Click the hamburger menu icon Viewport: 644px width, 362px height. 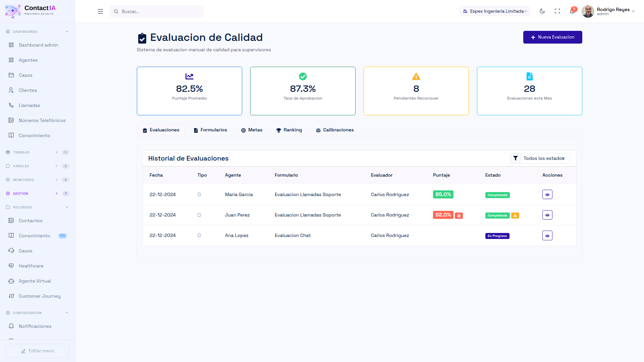coord(100,11)
